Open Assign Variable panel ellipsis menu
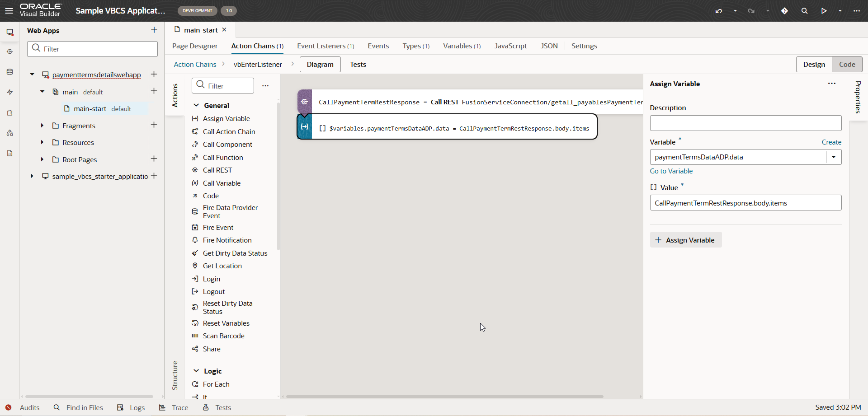 pyautogui.click(x=832, y=84)
